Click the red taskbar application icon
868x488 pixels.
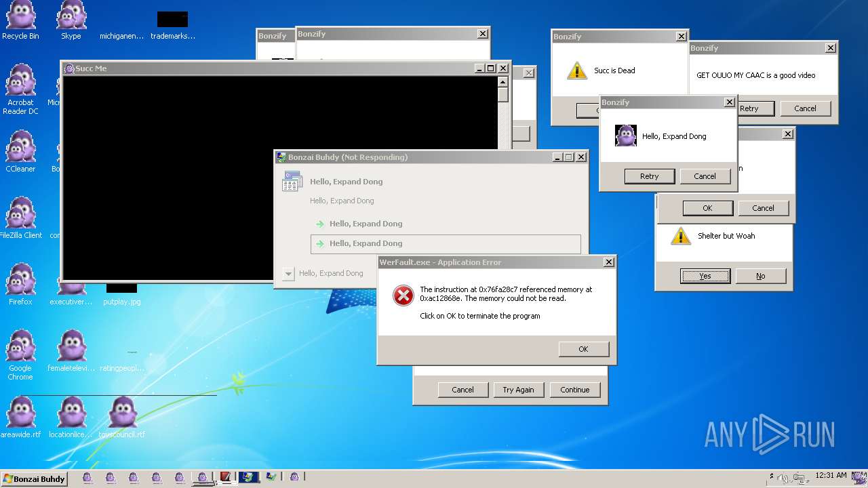[225, 477]
